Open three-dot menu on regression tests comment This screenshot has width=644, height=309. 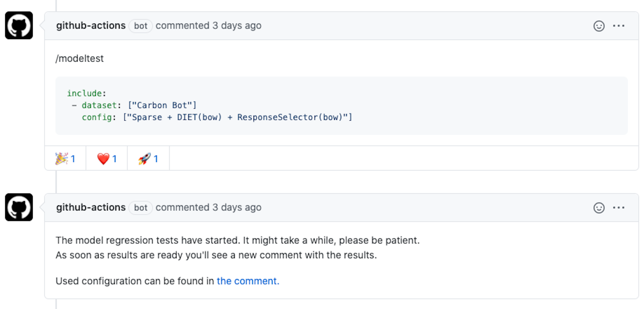coord(619,208)
